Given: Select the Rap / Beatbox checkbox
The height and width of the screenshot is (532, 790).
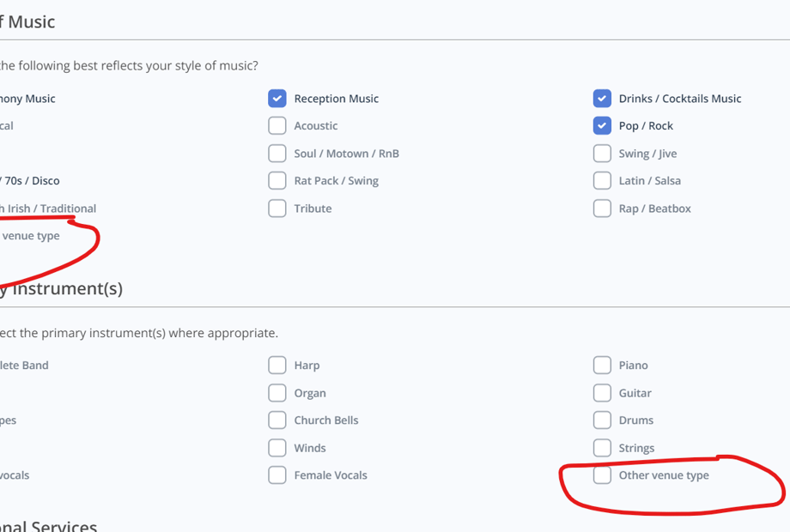Looking at the screenshot, I should click(602, 209).
